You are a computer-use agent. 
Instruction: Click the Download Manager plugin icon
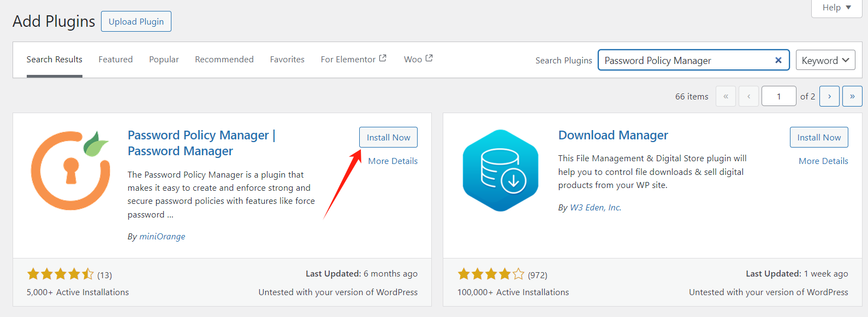(501, 170)
